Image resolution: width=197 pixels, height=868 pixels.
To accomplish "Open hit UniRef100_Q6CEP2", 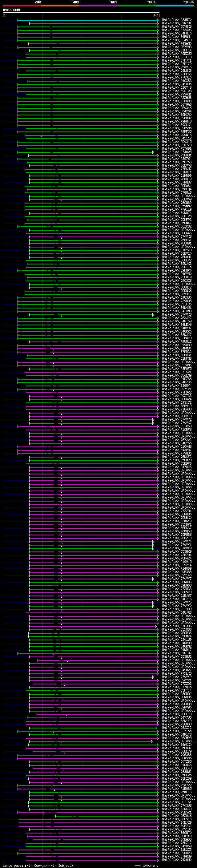I will pos(177,260).
